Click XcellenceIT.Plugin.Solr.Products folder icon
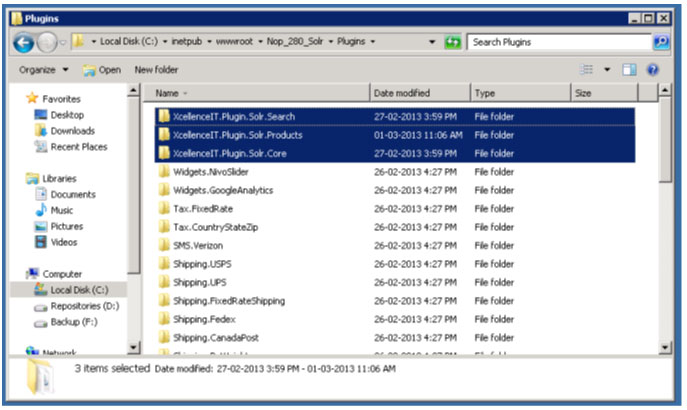 click(164, 134)
